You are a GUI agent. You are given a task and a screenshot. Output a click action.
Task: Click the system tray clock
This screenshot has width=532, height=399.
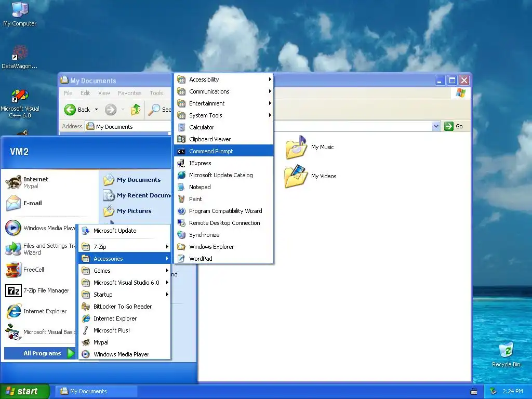point(512,391)
